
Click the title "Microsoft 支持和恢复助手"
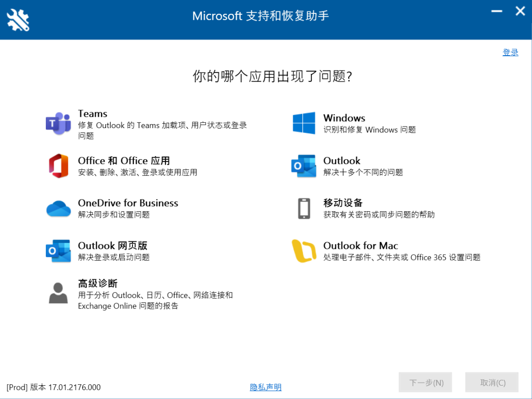tap(261, 16)
